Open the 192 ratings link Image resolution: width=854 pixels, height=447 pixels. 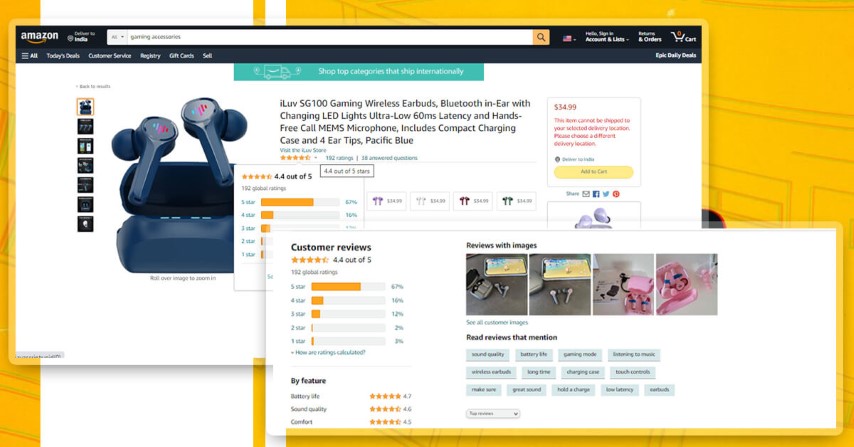[x=339, y=158]
